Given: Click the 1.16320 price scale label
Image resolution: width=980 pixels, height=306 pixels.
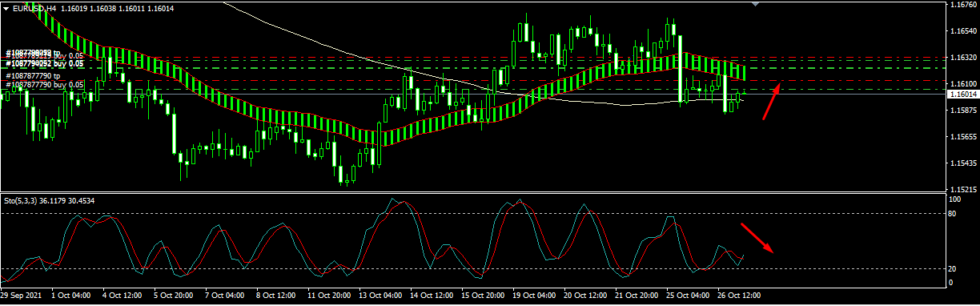Looking at the screenshot, I should click(961, 58).
